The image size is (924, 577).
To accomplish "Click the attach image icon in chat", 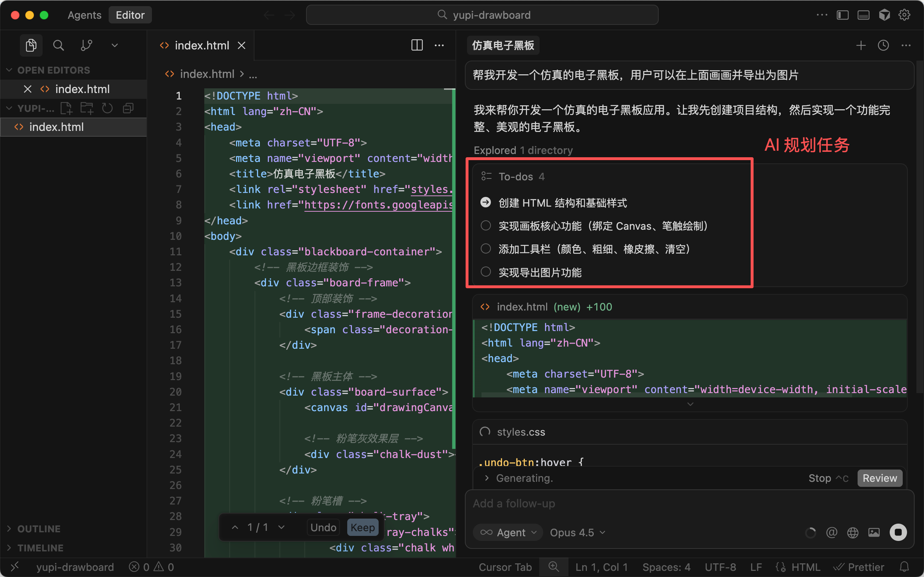I will click(x=873, y=532).
